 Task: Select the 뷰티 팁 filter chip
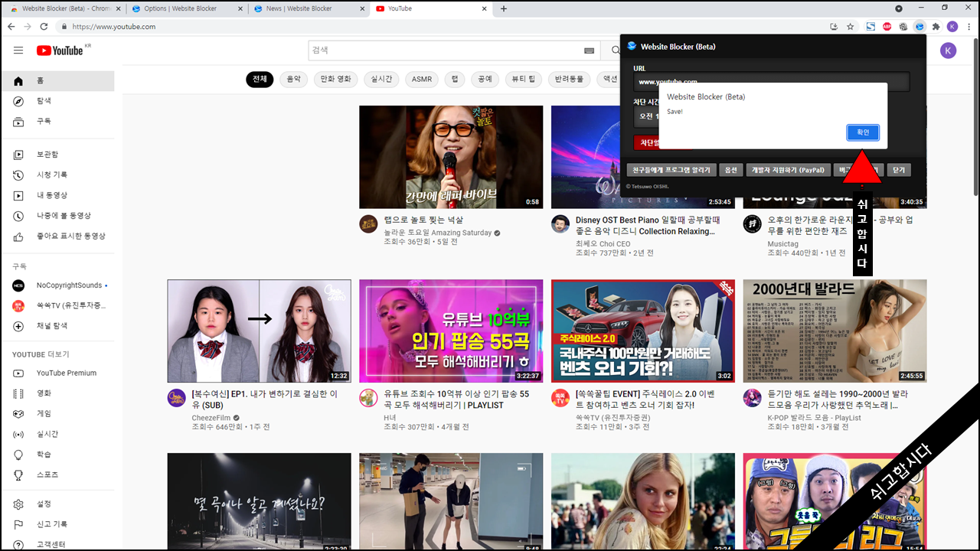click(524, 79)
